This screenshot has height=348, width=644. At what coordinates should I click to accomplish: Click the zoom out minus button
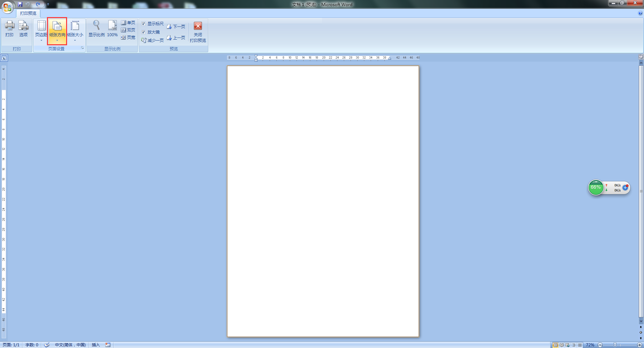click(x=600, y=345)
